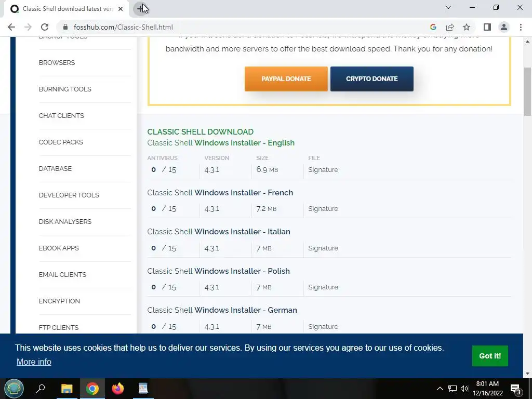532x399 pixels.
Task: Open the Chrome profile avatar
Action: 504,27
